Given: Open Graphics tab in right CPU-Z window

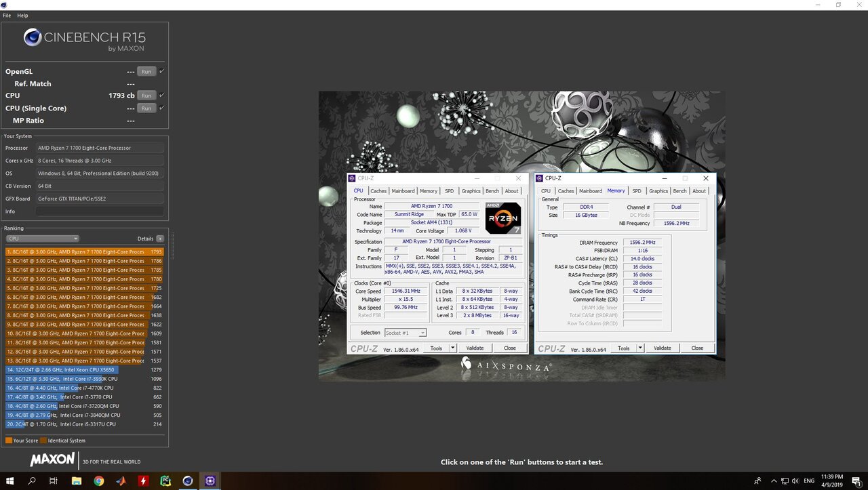Looking at the screenshot, I should pos(658,191).
